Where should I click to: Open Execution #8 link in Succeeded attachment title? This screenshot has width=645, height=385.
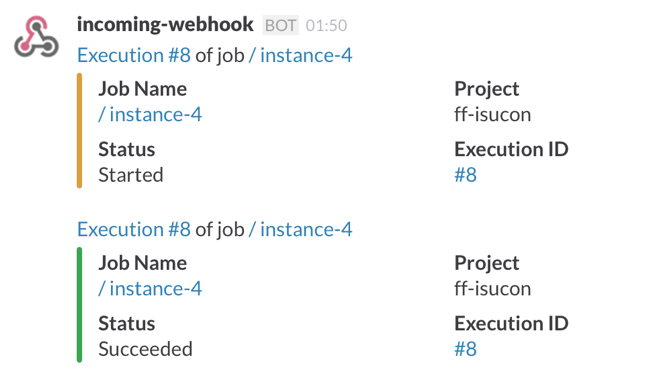134,229
